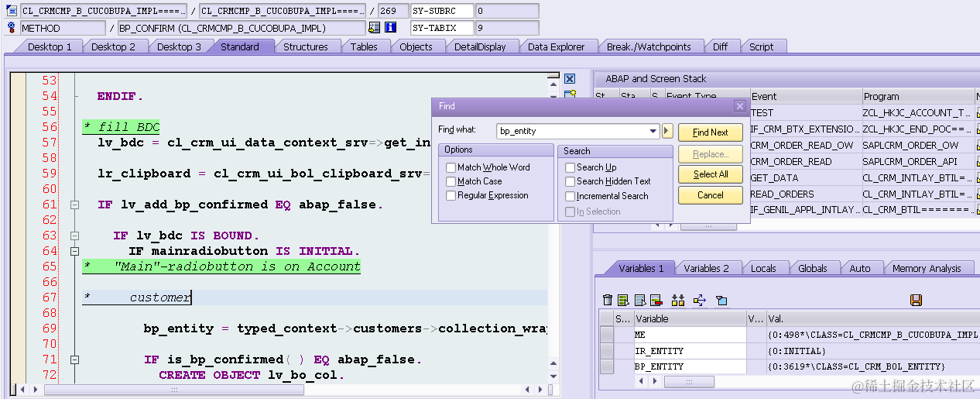
Task: Open the navigate-to-editor icon after BP_CONFIRM
Action: click(x=375, y=28)
